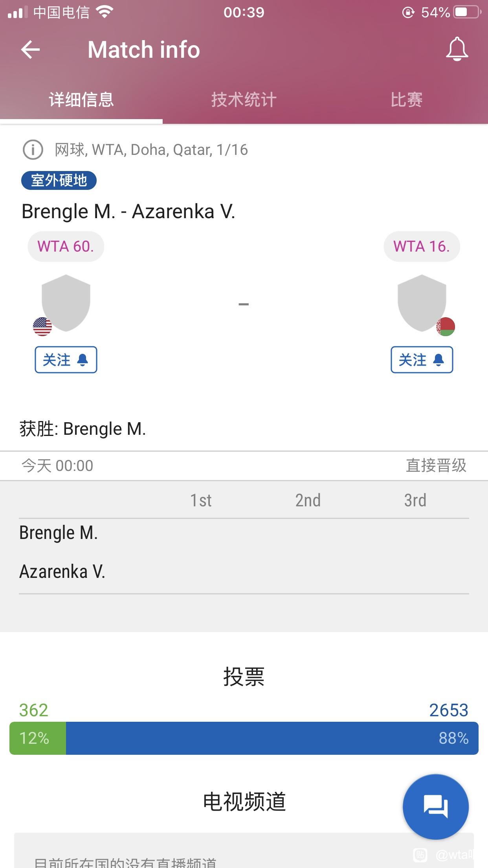
Task: Vote for Brengle on green 12% bar
Action: pos(38,738)
